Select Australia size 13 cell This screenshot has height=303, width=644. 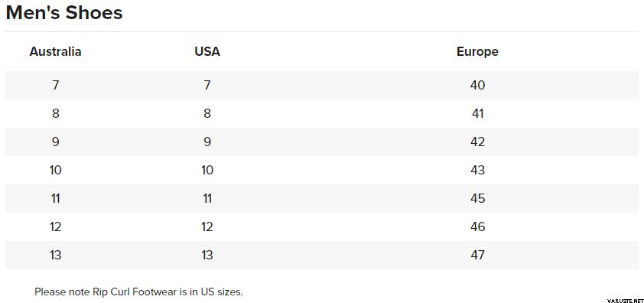(x=55, y=256)
